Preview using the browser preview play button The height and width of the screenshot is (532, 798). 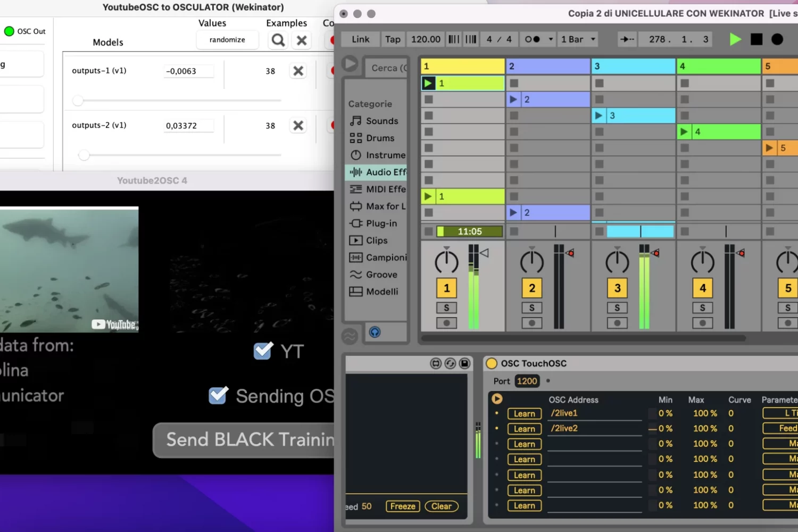(x=350, y=64)
